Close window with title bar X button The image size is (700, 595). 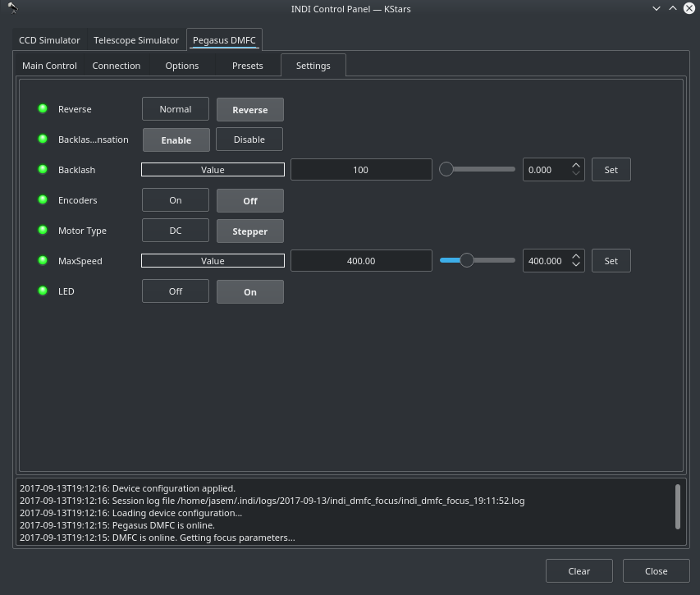(689, 8)
